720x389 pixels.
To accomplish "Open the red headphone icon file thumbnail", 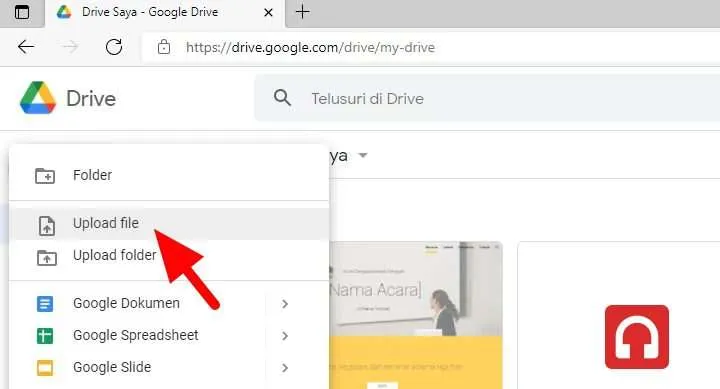I will click(x=636, y=337).
